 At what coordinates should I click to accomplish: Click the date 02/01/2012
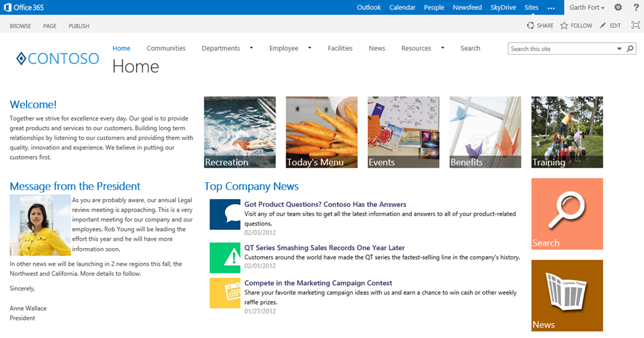[260, 266]
